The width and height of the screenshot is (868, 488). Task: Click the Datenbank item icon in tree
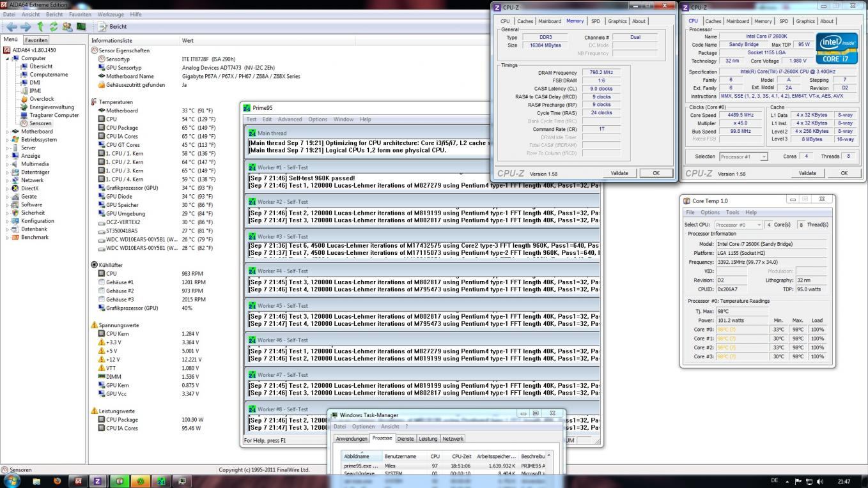coord(15,229)
